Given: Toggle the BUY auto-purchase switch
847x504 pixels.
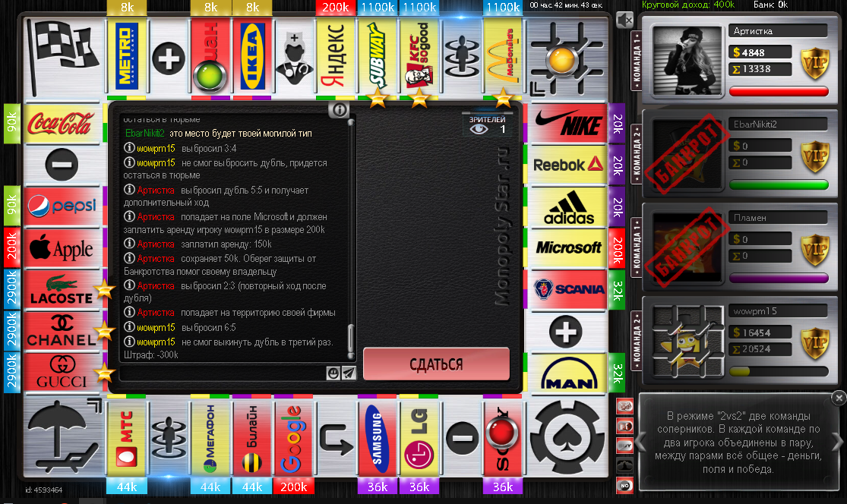Looking at the screenshot, I should (625, 446).
